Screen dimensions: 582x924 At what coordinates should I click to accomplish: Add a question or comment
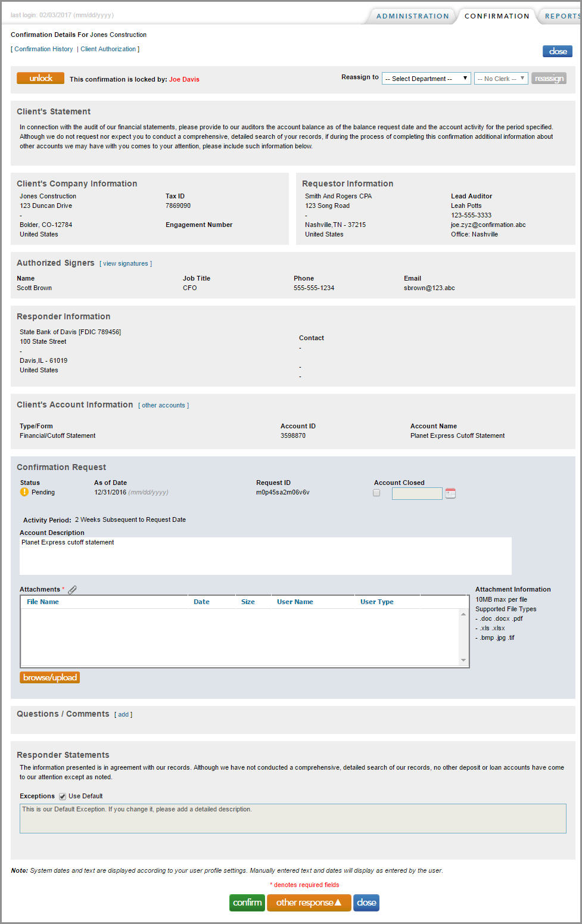[123, 714]
